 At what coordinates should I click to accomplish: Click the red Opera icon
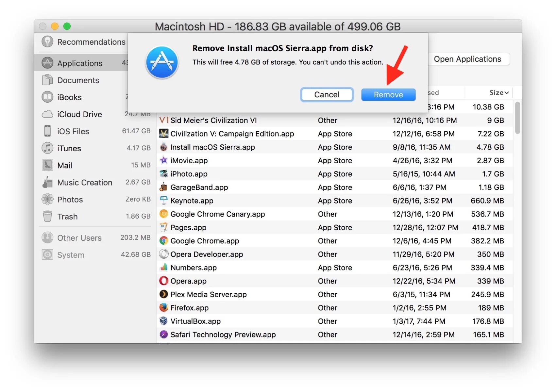click(x=164, y=281)
